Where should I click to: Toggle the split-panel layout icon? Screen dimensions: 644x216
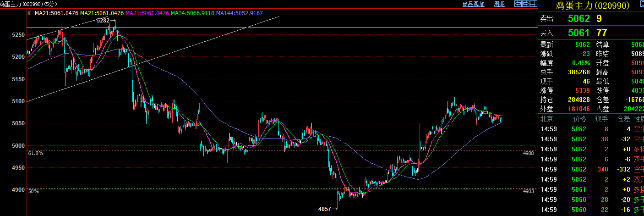coord(533,4)
